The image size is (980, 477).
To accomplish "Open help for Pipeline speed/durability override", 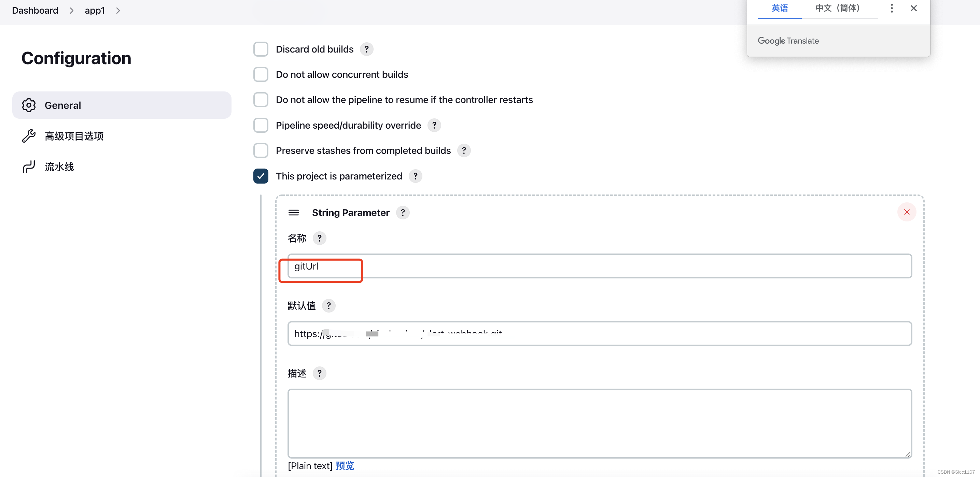I will coord(434,125).
